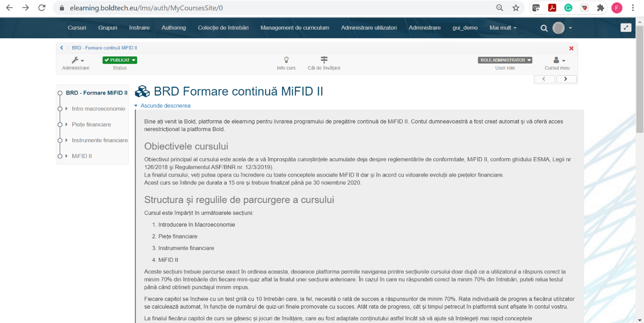The image size is (644, 323).
Task: Expand the Mai mult dropdown
Action: [x=503, y=27]
